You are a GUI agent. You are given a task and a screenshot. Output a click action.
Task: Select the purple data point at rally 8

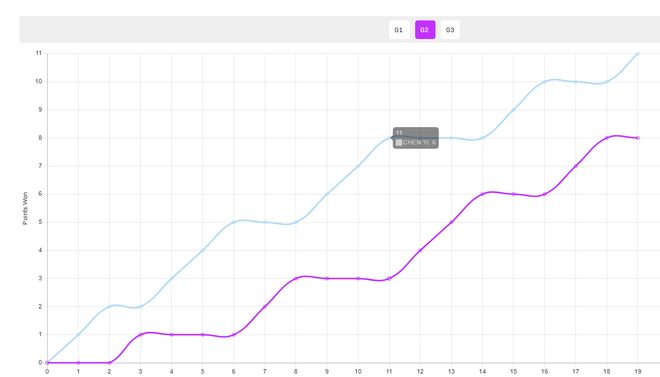click(296, 278)
